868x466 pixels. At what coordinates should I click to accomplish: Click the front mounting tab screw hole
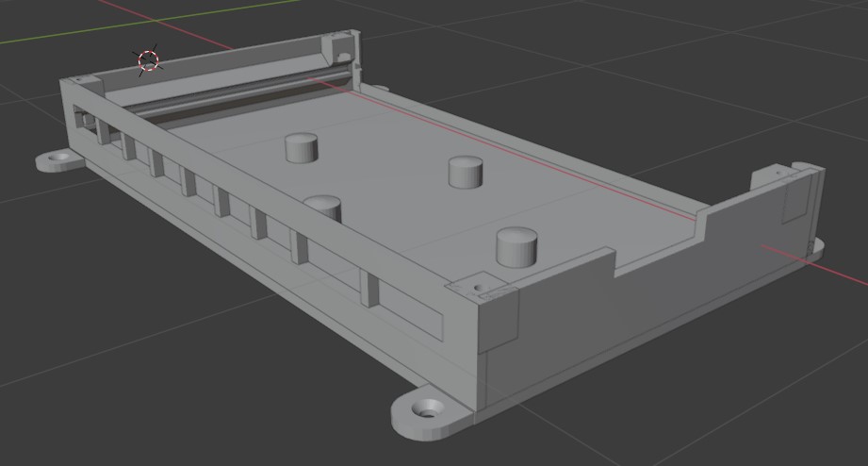pos(430,409)
